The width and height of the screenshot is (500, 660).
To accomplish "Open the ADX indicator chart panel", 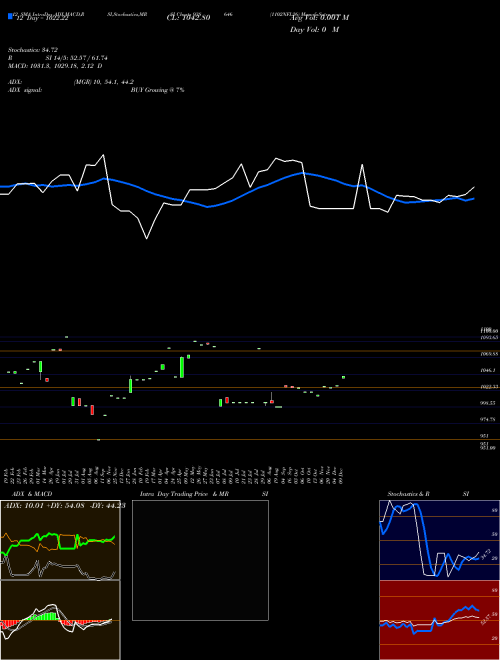I will point(60,540).
